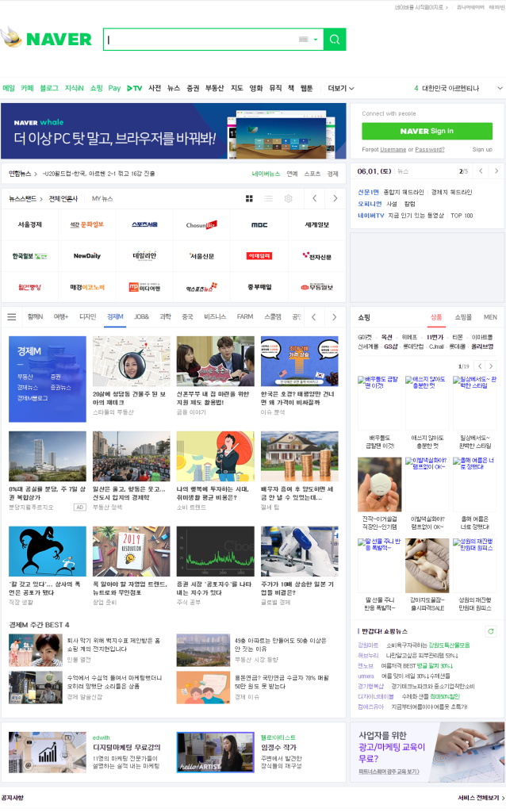506x812 pixels.
Task: Click the green search magnifier button
Action: tap(335, 40)
